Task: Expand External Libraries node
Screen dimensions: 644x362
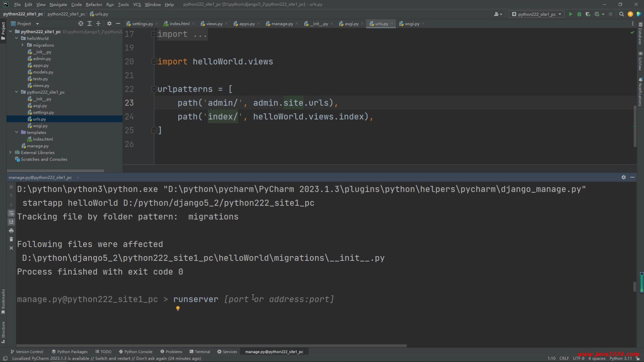Action: tap(10, 152)
